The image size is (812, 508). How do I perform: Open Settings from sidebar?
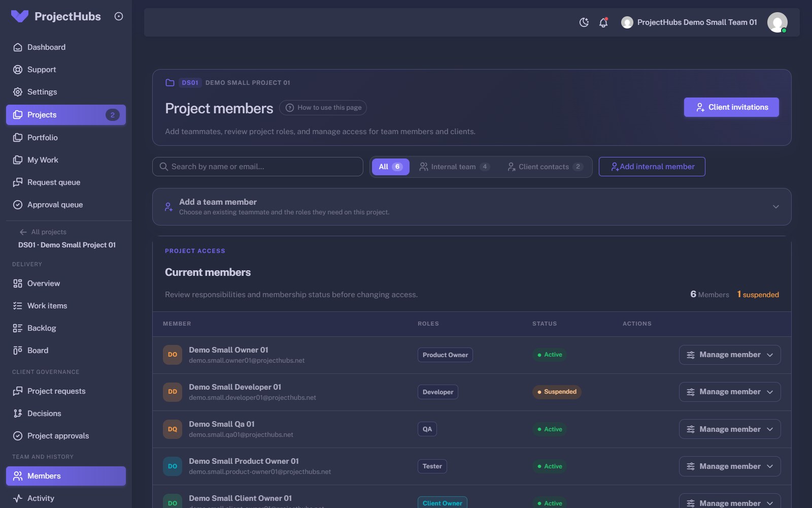click(x=66, y=92)
